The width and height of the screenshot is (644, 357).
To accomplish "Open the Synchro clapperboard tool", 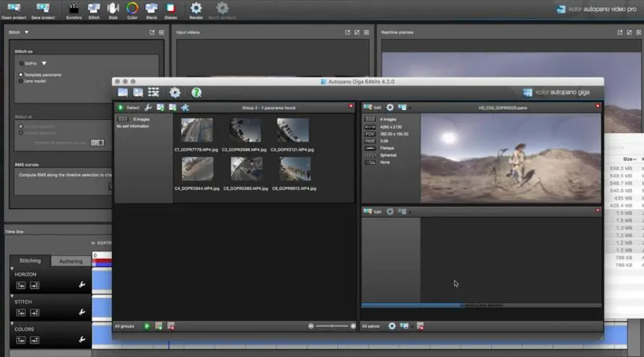I will [x=74, y=10].
